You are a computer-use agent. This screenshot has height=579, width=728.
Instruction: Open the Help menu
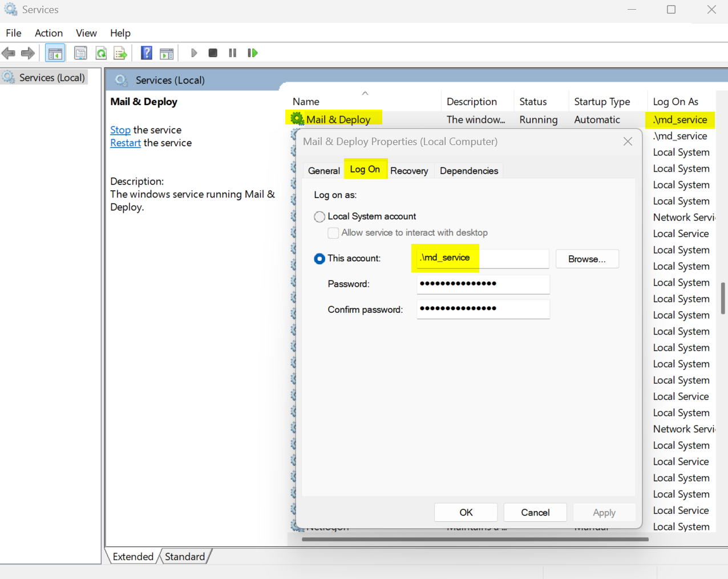[x=120, y=33]
